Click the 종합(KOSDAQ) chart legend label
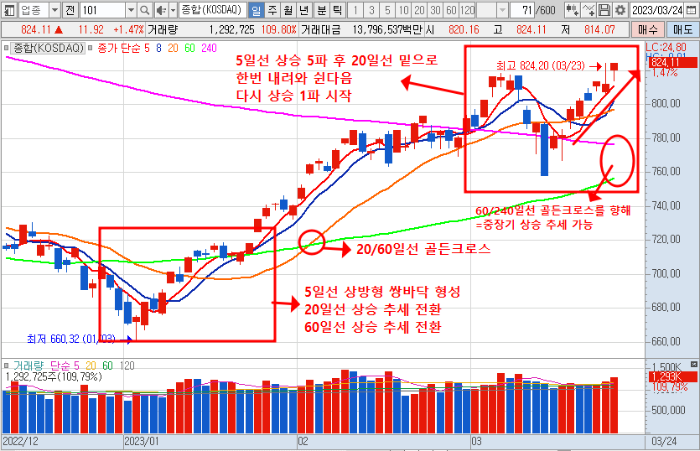 pos(48,48)
